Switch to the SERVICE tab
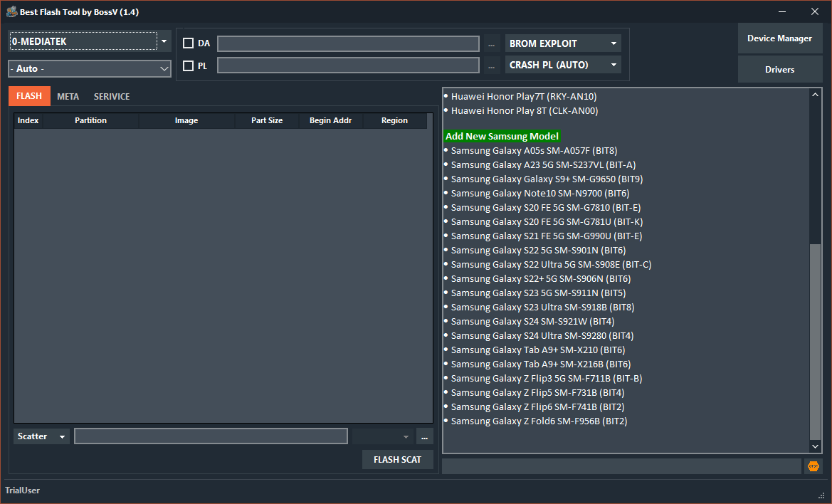Image resolution: width=832 pixels, height=504 pixels. click(111, 95)
